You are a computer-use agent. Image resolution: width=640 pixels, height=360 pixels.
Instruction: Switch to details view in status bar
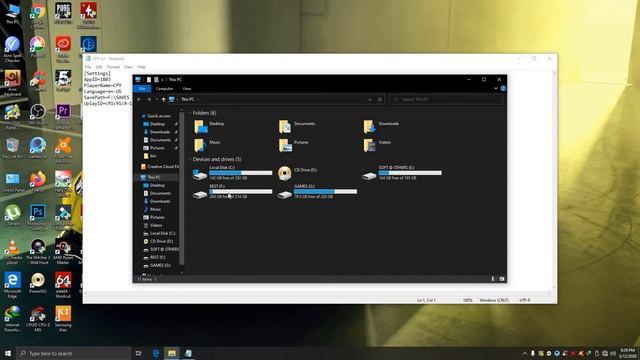click(493, 279)
